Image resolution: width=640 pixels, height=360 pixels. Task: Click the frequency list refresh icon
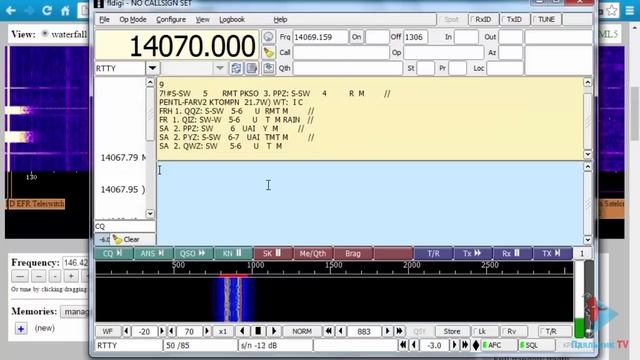(236, 68)
